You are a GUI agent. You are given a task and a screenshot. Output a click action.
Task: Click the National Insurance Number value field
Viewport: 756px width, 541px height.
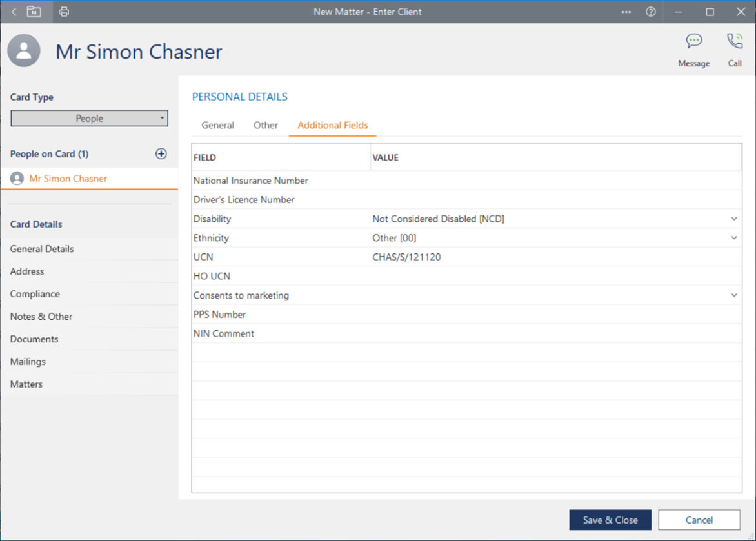click(x=555, y=181)
